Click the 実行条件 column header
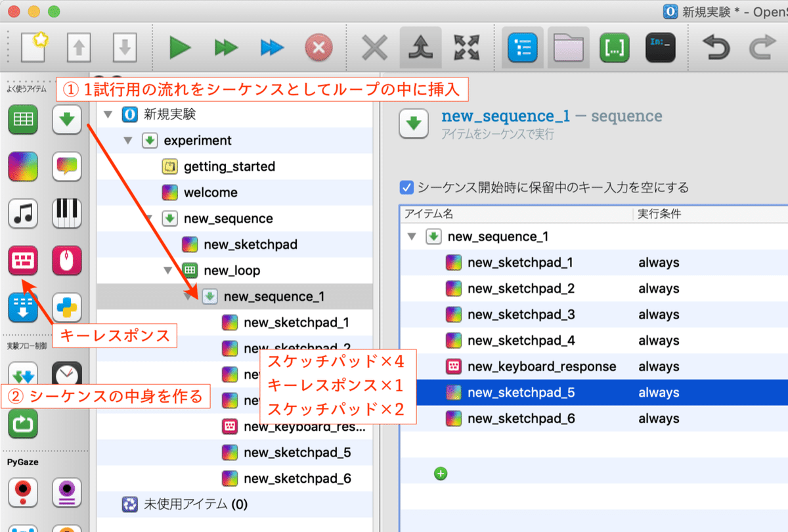788x532 pixels. point(659,214)
